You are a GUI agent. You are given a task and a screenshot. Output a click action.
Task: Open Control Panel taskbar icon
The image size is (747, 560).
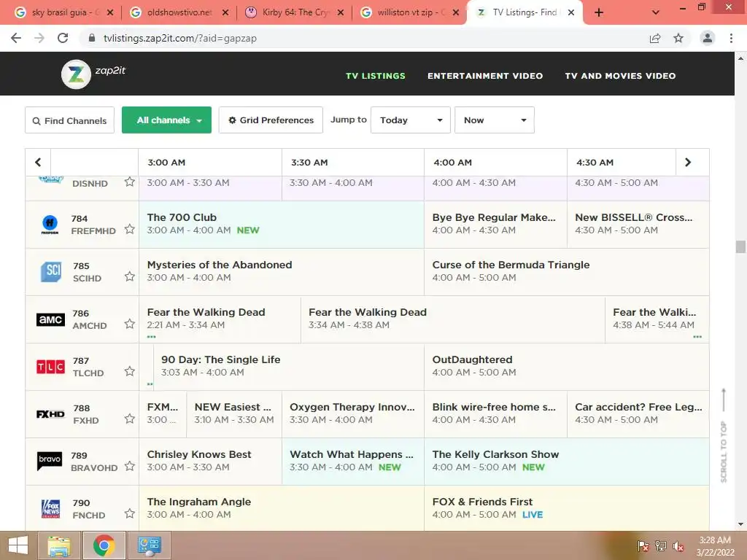(150, 545)
